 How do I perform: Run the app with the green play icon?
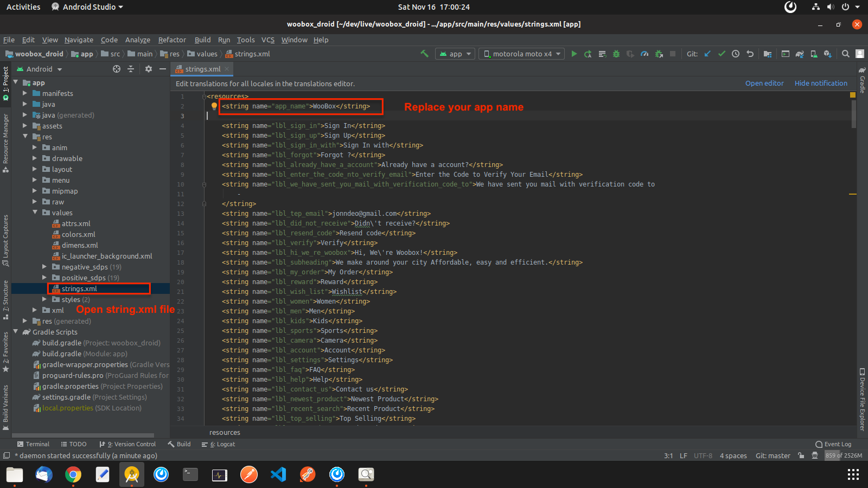[574, 54]
